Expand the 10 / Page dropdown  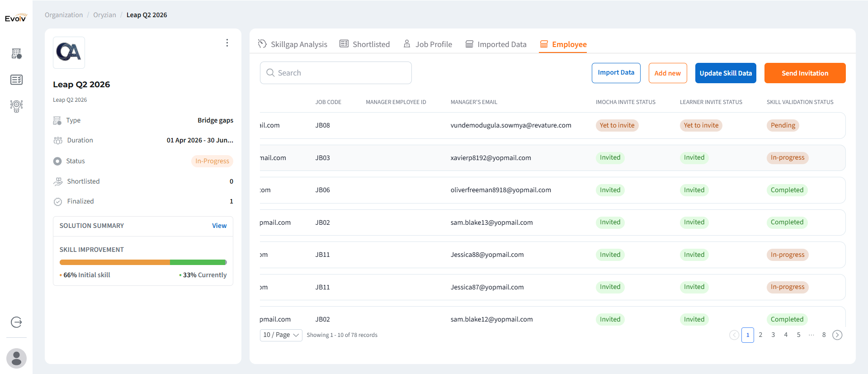click(281, 335)
